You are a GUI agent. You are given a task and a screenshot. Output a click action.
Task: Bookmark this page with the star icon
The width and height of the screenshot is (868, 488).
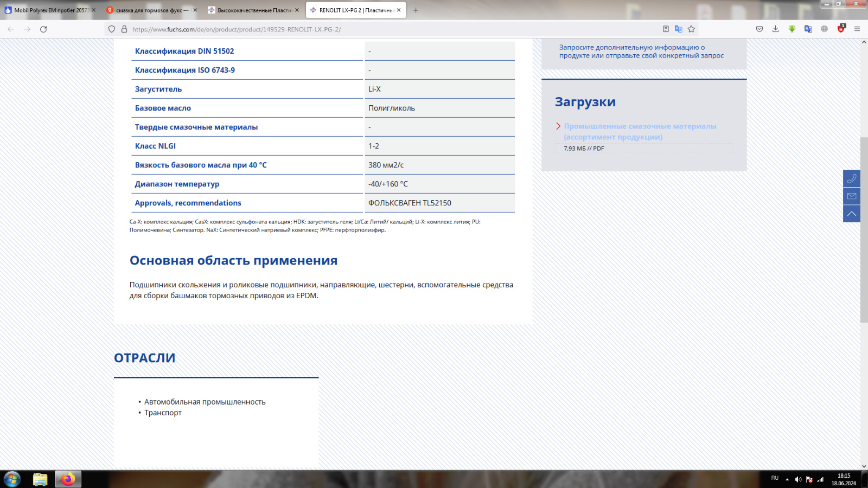pos(691,29)
